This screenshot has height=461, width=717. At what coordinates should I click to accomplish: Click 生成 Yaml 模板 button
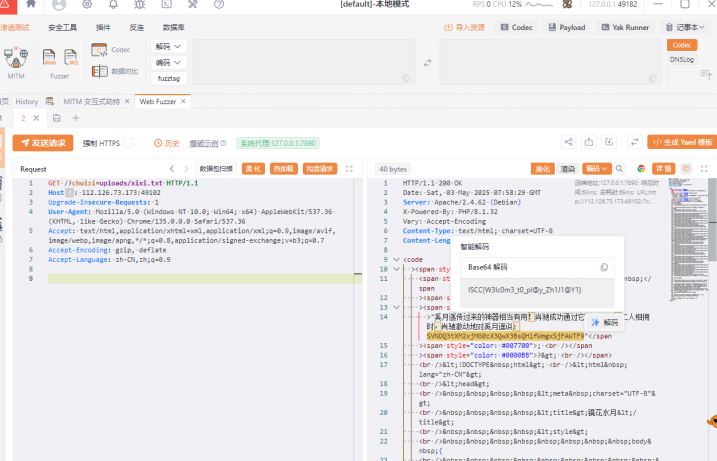(682, 143)
